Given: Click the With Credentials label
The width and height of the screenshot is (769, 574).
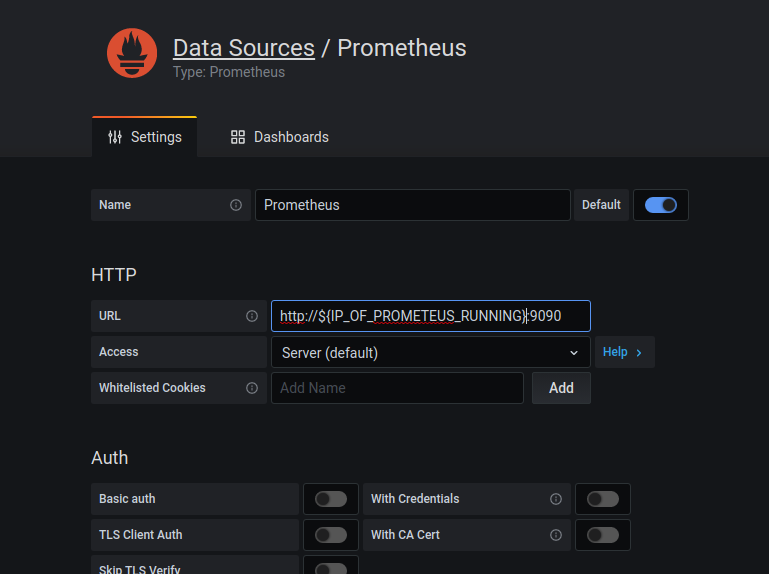Looking at the screenshot, I should [x=415, y=498].
